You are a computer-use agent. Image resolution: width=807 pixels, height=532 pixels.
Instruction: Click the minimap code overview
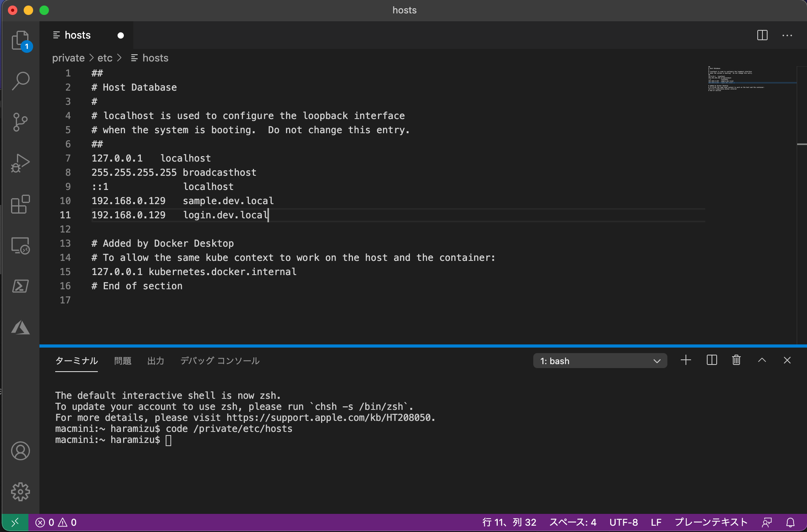(x=751, y=79)
